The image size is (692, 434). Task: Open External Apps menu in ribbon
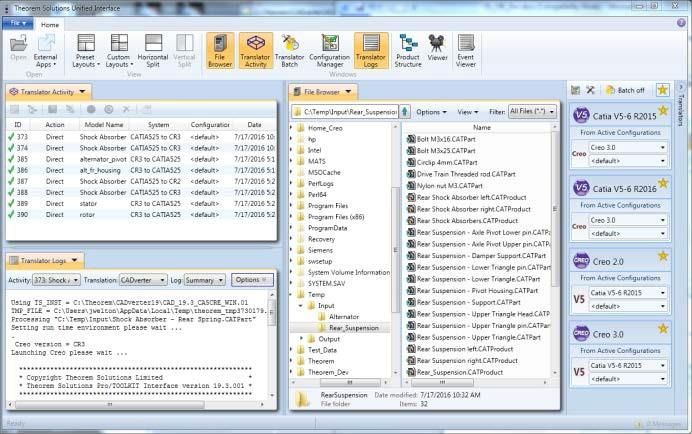point(45,51)
